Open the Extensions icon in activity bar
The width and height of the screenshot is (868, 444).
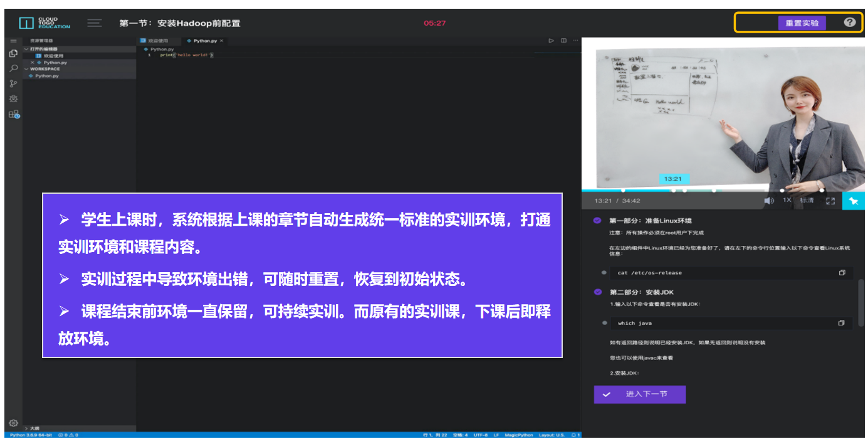tap(14, 114)
